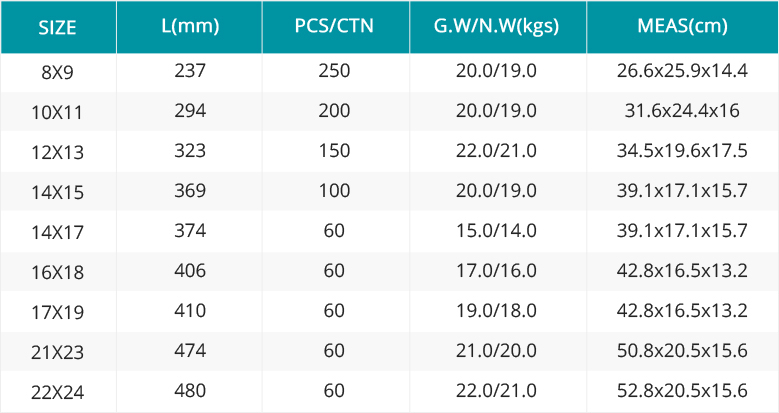Select measurement 52.8x20.5x15.6
The image size is (779, 413).
click(683, 391)
